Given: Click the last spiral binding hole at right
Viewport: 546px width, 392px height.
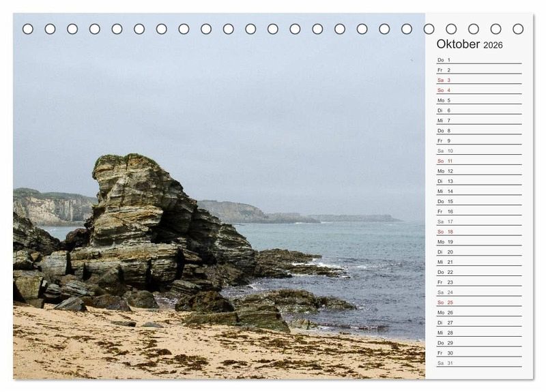Looking at the screenshot, I should [x=518, y=29].
